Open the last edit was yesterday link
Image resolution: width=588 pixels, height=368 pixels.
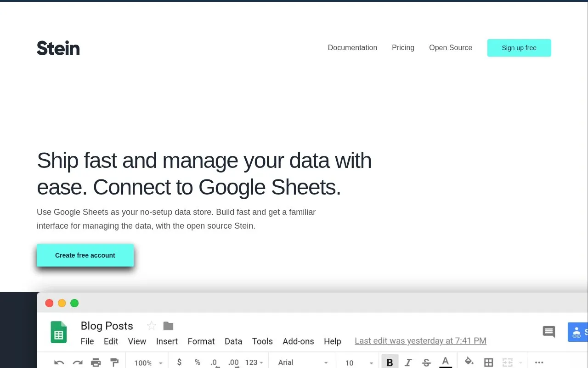420,341
